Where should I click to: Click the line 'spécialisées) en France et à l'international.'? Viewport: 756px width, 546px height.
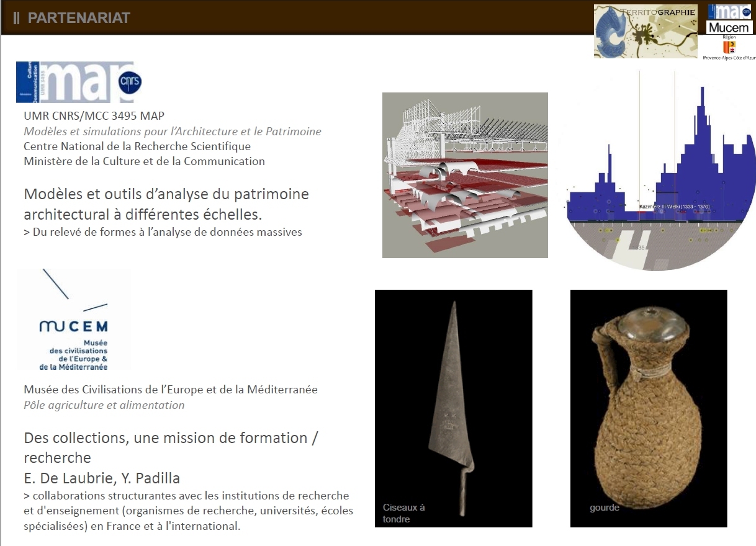[132, 526]
